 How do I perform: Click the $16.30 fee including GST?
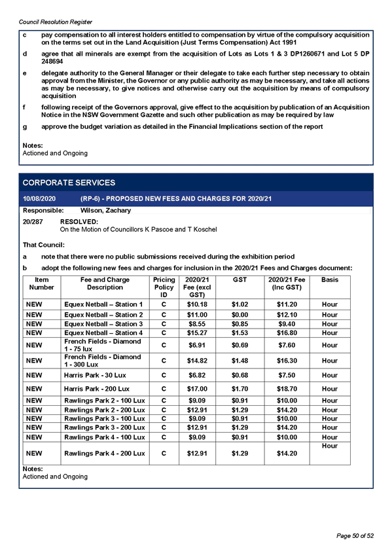tap(287, 361)
